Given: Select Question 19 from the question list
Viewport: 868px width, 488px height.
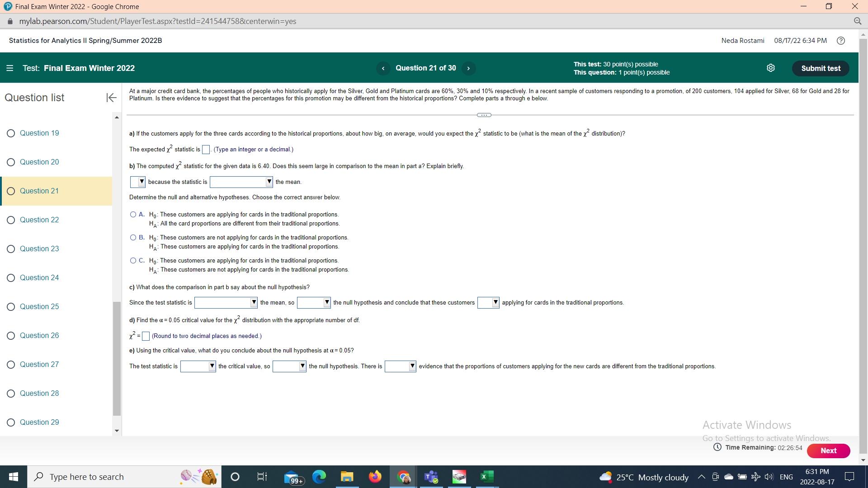Looking at the screenshot, I should [x=39, y=133].
